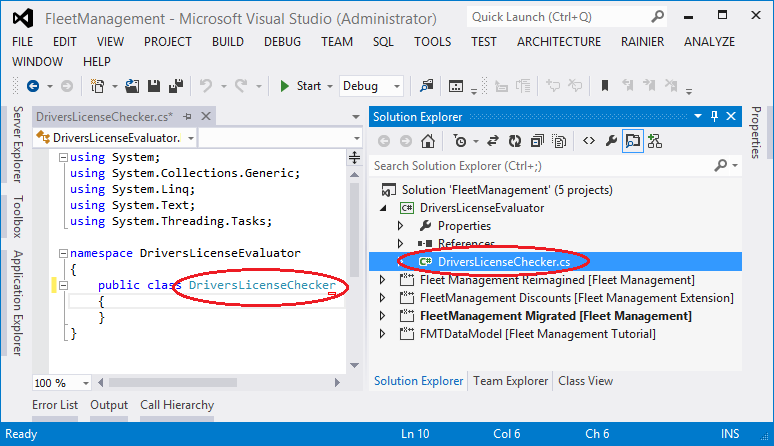Click the Undo toolbar icon
The width and height of the screenshot is (774, 446).
206,87
